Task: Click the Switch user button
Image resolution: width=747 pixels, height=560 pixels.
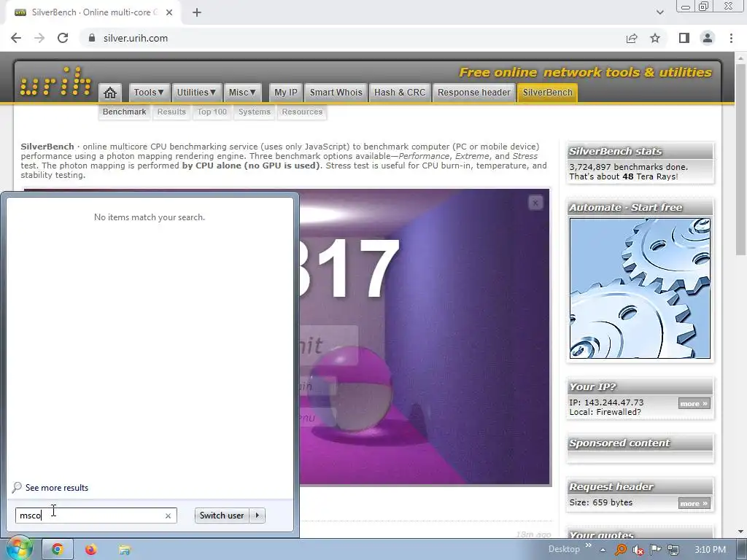Action: [x=222, y=516]
